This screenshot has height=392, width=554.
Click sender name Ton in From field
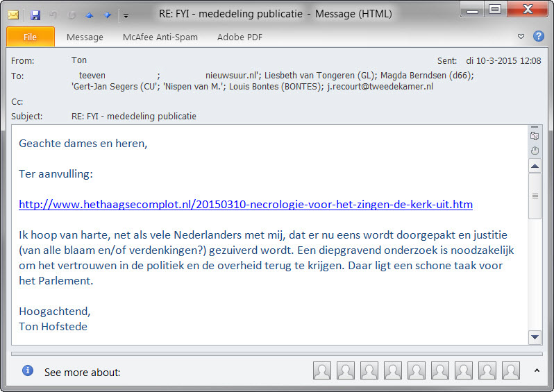(x=79, y=60)
